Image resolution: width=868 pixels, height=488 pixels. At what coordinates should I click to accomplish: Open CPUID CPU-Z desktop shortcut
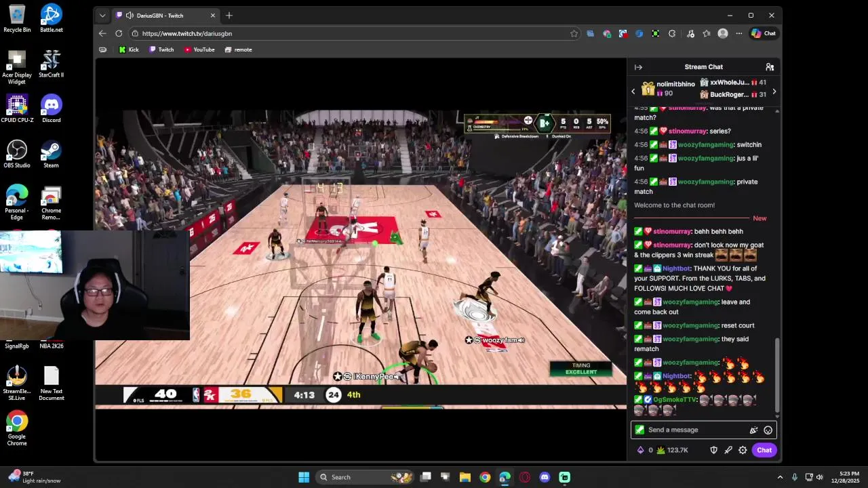click(x=17, y=108)
